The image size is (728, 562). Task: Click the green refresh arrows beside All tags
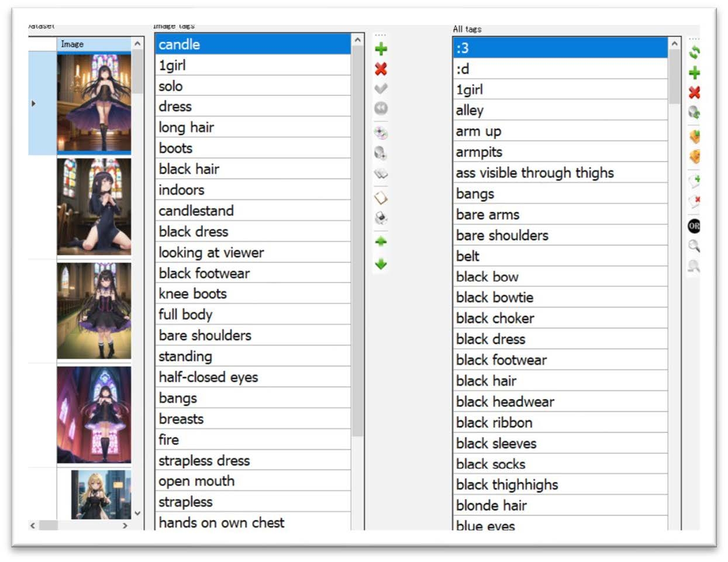[x=694, y=53]
